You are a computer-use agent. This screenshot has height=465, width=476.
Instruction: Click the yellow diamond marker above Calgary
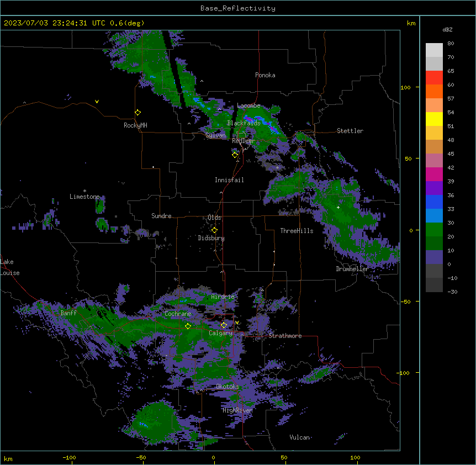click(x=224, y=325)
